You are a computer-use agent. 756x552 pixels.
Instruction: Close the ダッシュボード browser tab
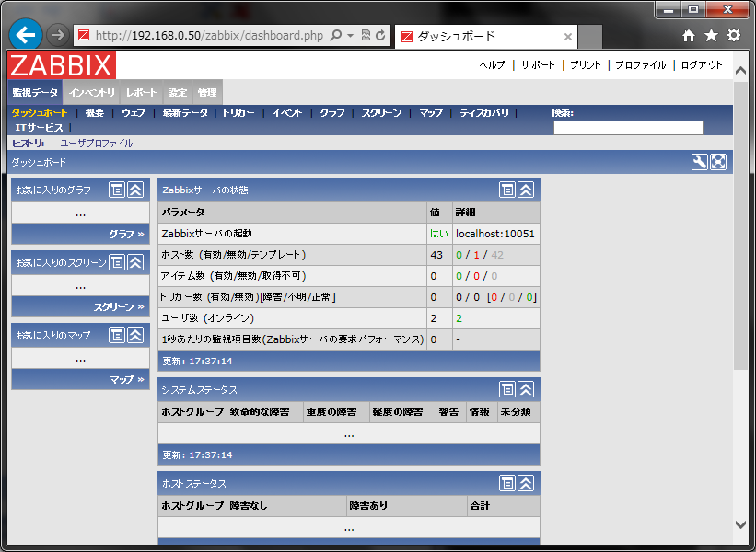(x=568, y=37)
